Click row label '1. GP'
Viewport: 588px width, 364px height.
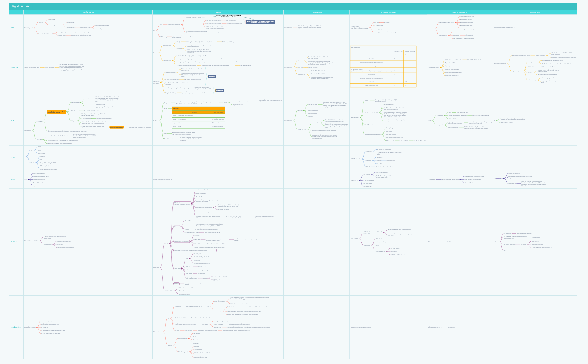point(13,27)
